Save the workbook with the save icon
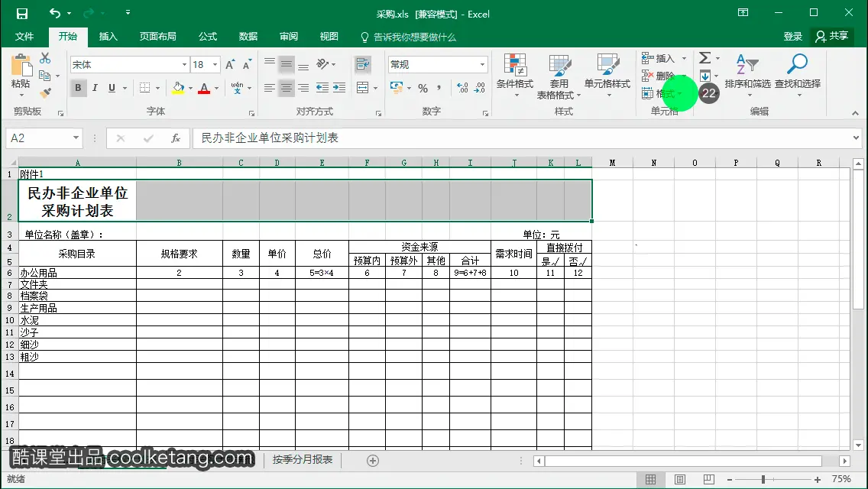Image resolution: width=868 pixels, height=489 pixels. tap(22, 14)
